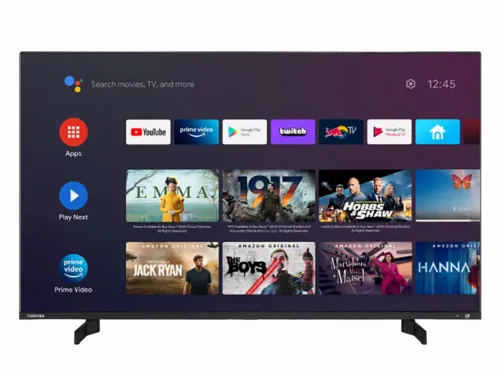
Task: Click the 12:45 clock display
Action: 442,84
